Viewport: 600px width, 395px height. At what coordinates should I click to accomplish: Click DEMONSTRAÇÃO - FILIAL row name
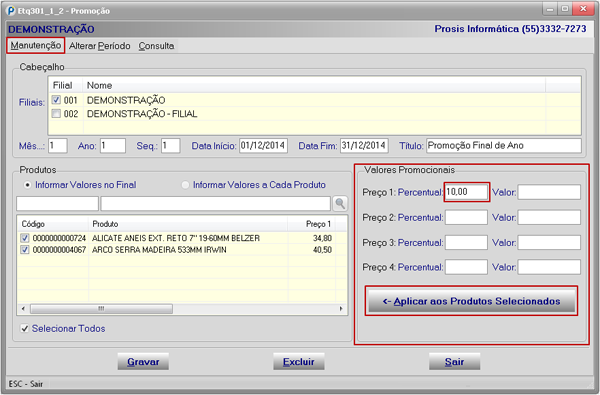(142, 114)
